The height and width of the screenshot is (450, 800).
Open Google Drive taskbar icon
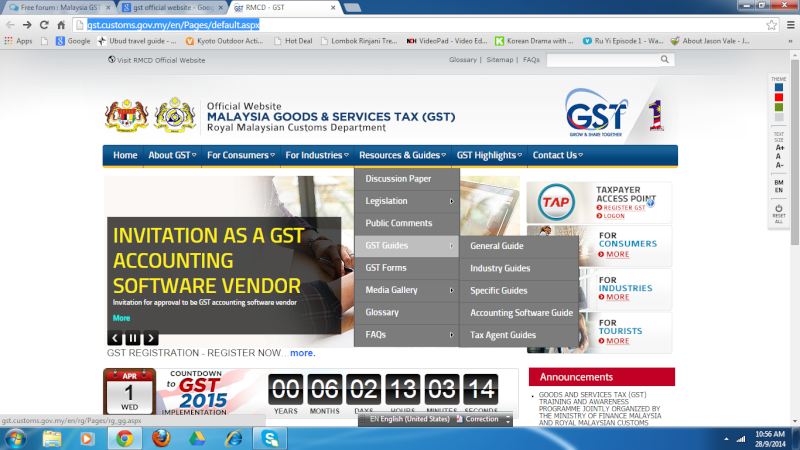(x=197, y=439)
